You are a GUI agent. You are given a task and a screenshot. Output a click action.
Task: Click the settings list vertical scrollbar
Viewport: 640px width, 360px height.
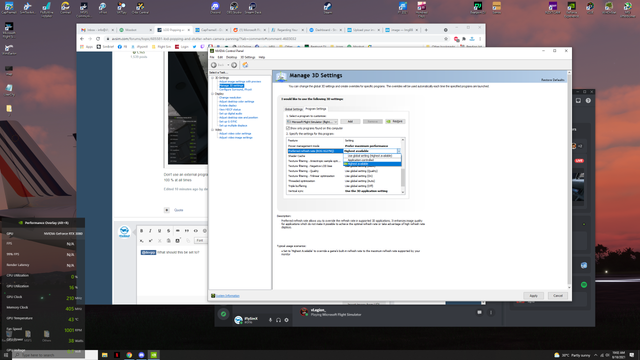pos(403,166)
